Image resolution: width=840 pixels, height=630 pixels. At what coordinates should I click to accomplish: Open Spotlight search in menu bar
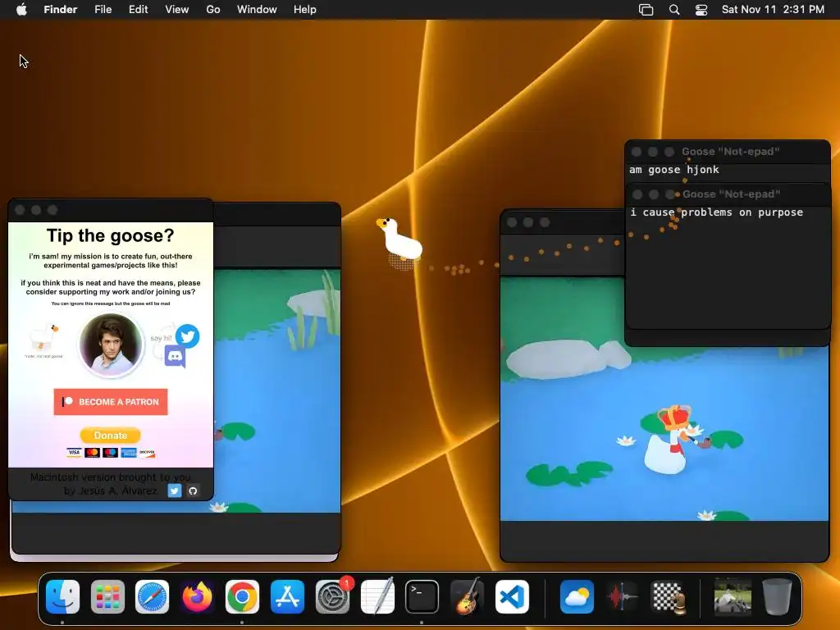tap(674, 10)
